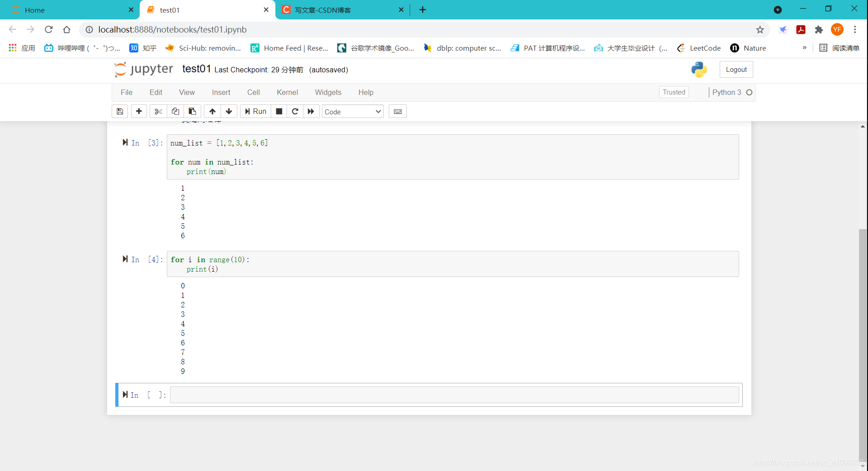This screenshot has height=471, width=868.
Task: Switch to the CSDN blog tab
Action: 342,10
